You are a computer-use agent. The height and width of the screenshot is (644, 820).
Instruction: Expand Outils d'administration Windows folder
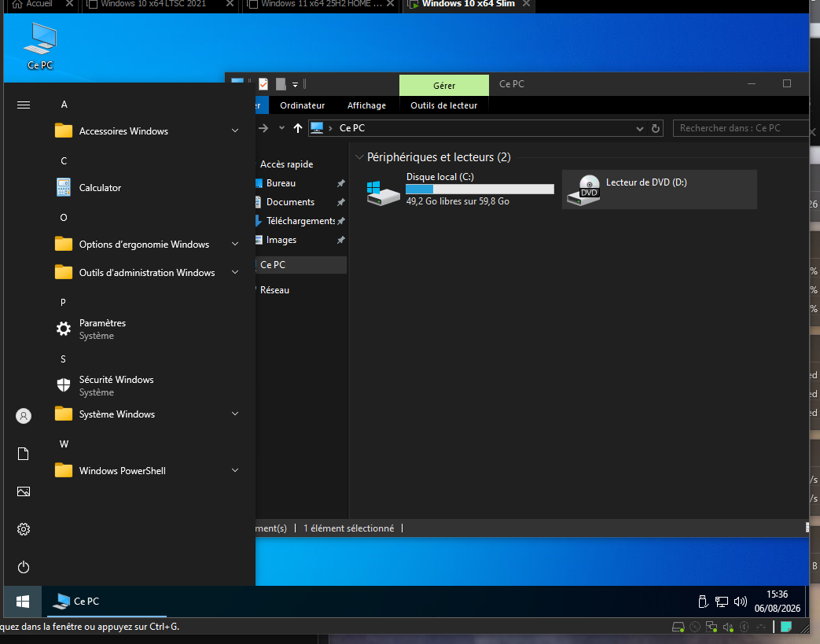(235, 273)
